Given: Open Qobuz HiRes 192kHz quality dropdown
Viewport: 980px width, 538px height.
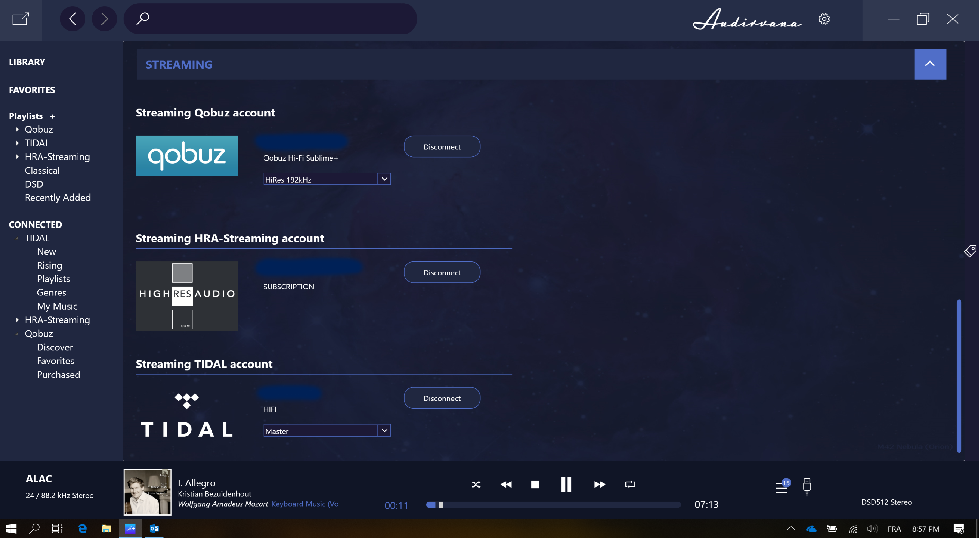Looking at the screenshot, I should [384, 179].
